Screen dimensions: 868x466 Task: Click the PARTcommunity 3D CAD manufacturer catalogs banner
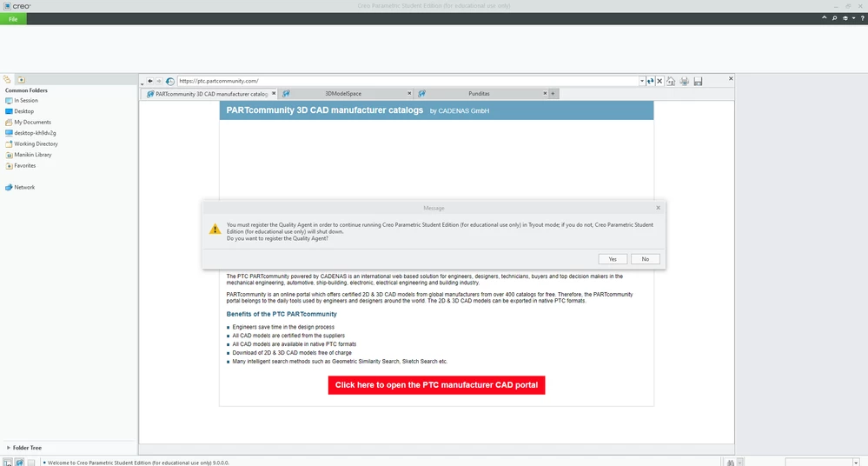436,110
